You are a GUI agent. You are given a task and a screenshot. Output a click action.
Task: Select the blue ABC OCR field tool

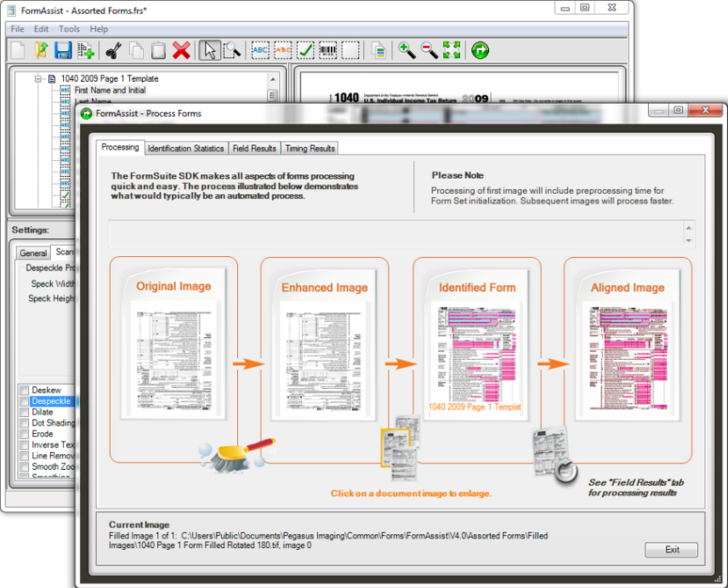(x=260, y=50)
